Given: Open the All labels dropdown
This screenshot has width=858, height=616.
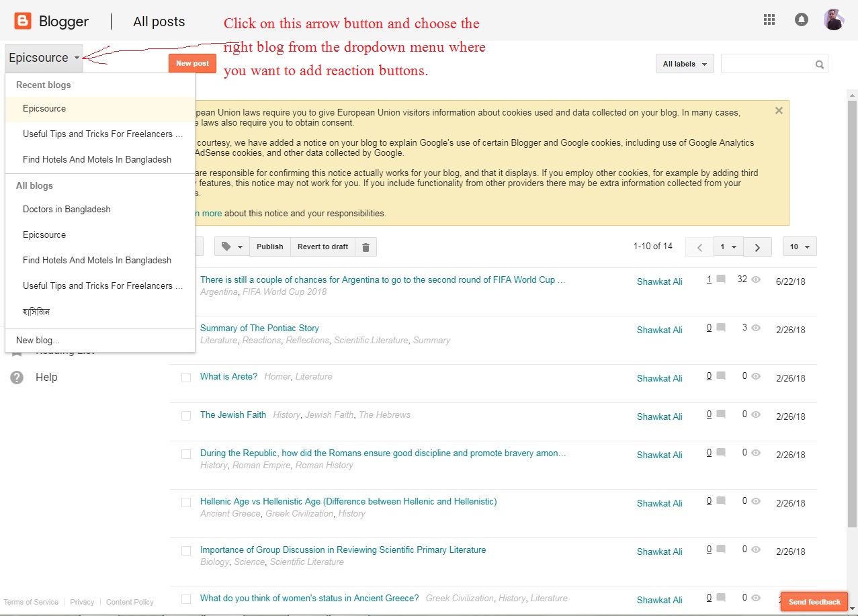Looking at the screenshot, I should [x=685, y=64].
